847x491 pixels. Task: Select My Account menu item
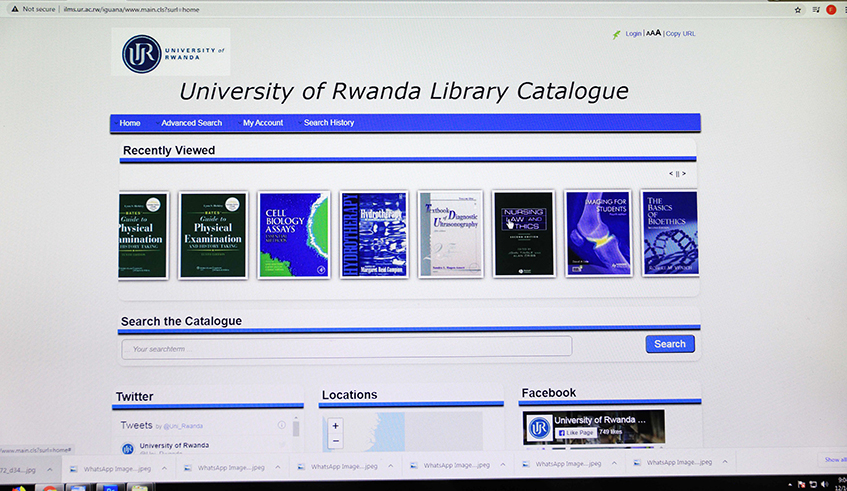(262, 123)
